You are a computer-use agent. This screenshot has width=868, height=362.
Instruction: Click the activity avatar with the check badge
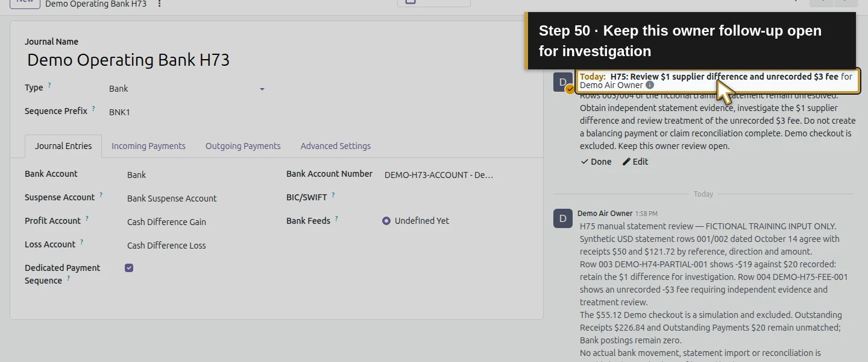(563, 83)
